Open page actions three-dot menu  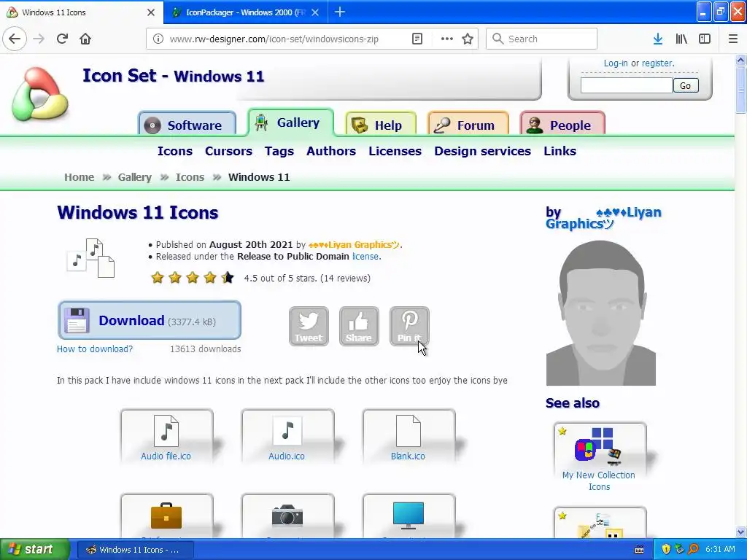click(446, 39)
